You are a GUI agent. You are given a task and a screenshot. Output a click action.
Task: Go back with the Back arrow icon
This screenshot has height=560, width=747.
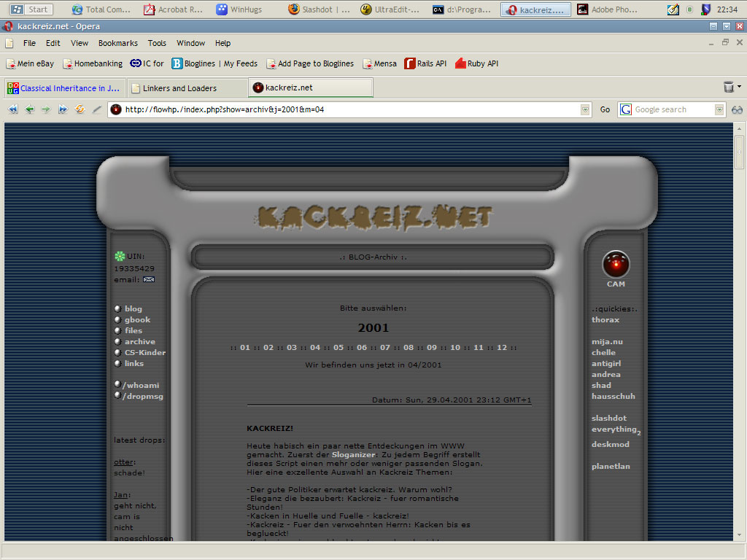(x=29, y=109)
